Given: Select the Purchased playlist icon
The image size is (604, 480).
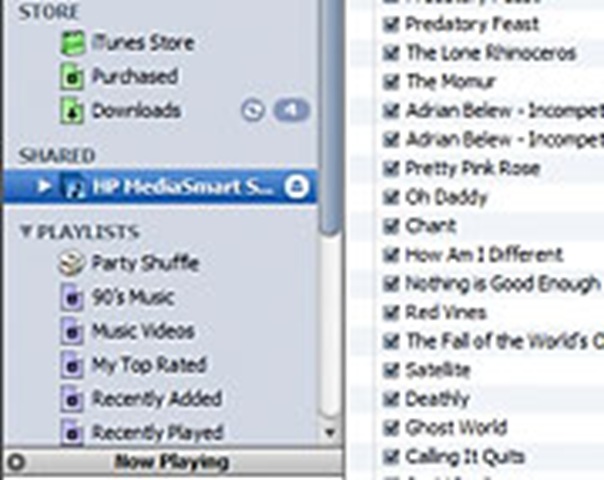Looking at the screenshot, I should [72, 77].
